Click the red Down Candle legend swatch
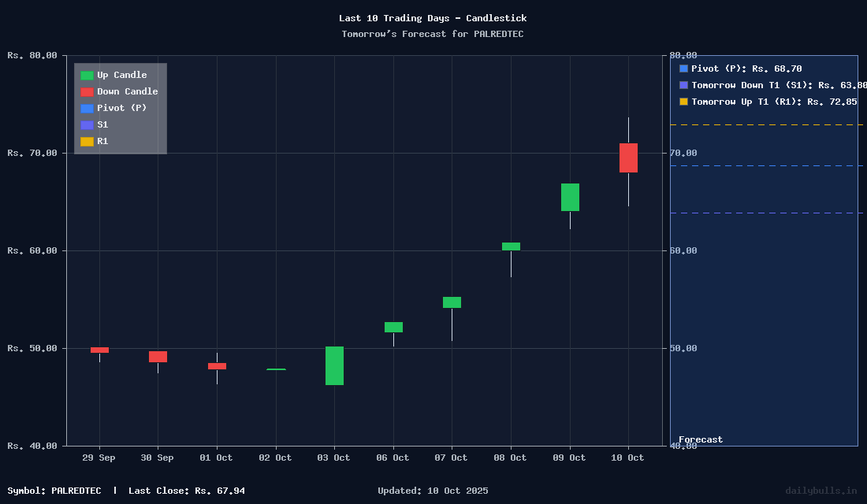The width and height of the screenshot is (867, 504). click(x=87, y=92)
